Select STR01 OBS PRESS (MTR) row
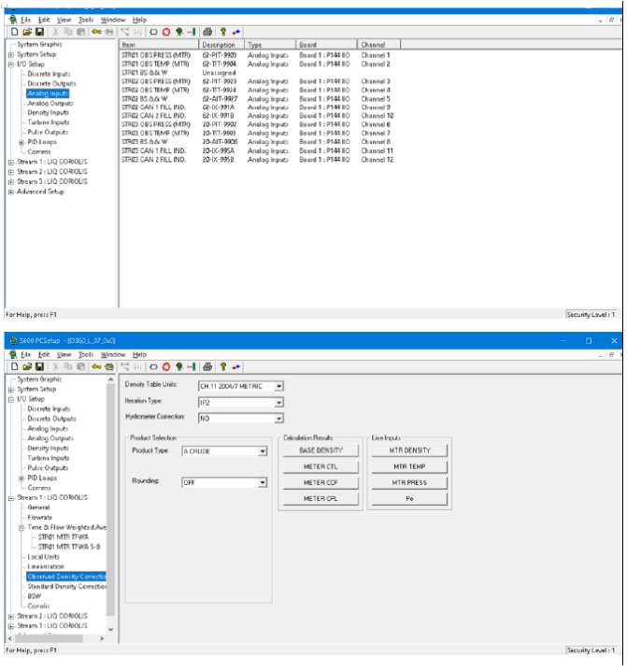This screenshot has height=672, width=627. [257, 55]
